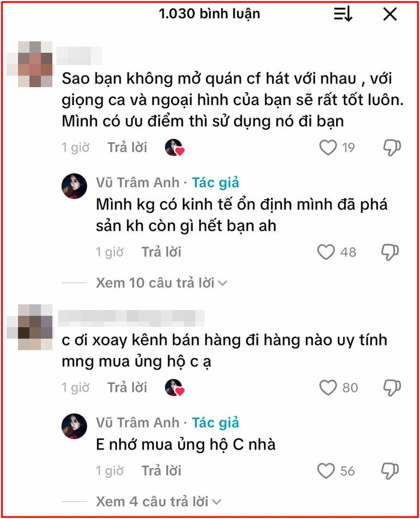This screenshot has width=420, height=519.
Task: Reply to author's "Mình kg có kinh tế" comment
Action: pyautogui.click(x=161, y=252)
